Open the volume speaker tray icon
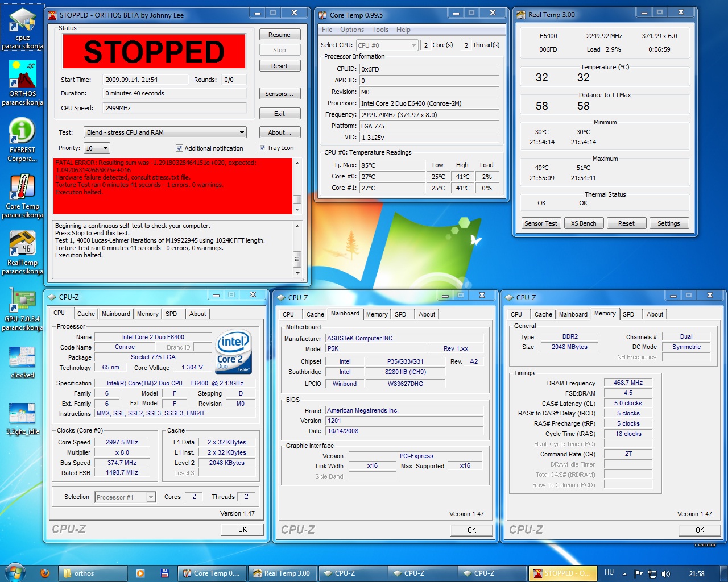Image resolution: width=728 pixels, height=582 pixels. pyautogui.click(x=666, y=574)
